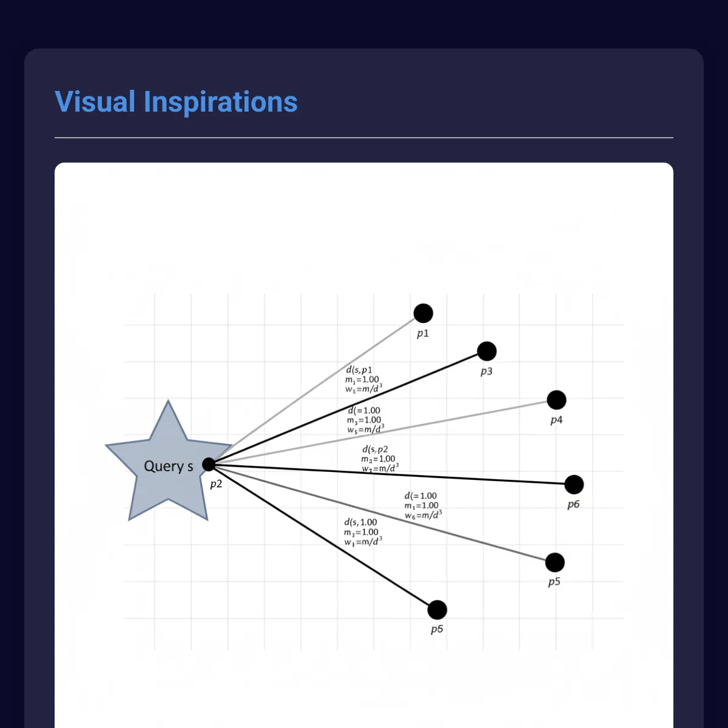Click the black p4 node dot
The image size is (728, 728).
556,400
